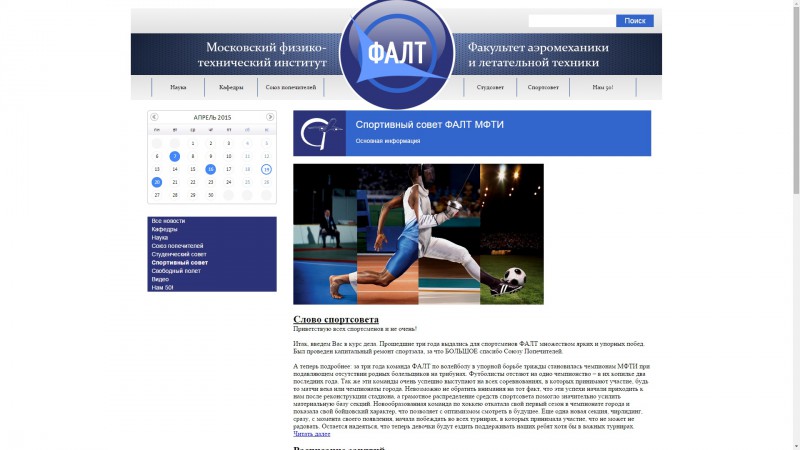Open the sports collage image
The height and width of the screenshot is (450, 800).
(418, 234)
